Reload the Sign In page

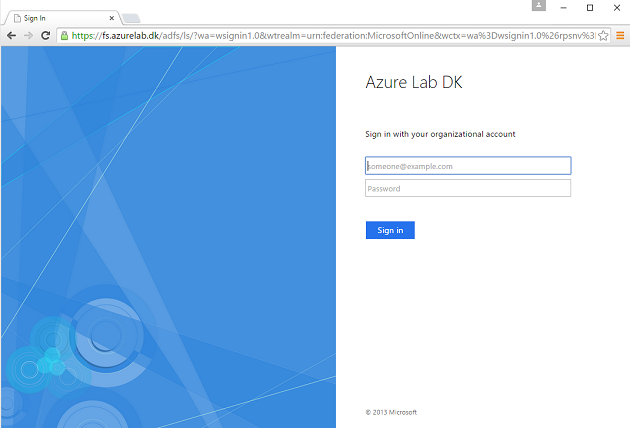(x=45, y=36)
